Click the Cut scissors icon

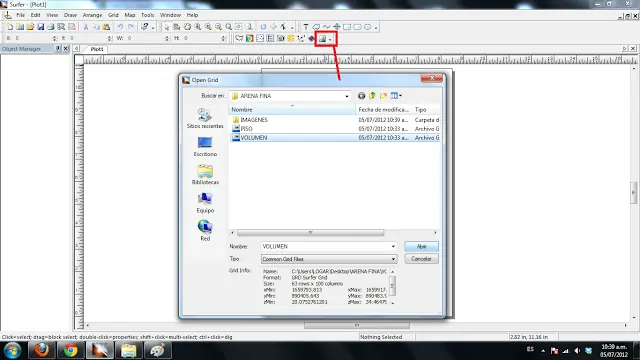(86, 27)
